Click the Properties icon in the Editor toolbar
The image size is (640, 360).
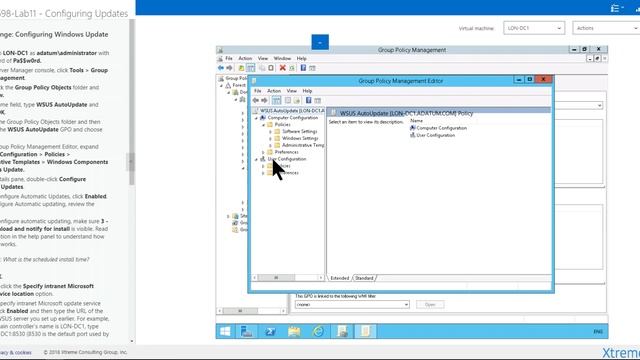(288, 100)
